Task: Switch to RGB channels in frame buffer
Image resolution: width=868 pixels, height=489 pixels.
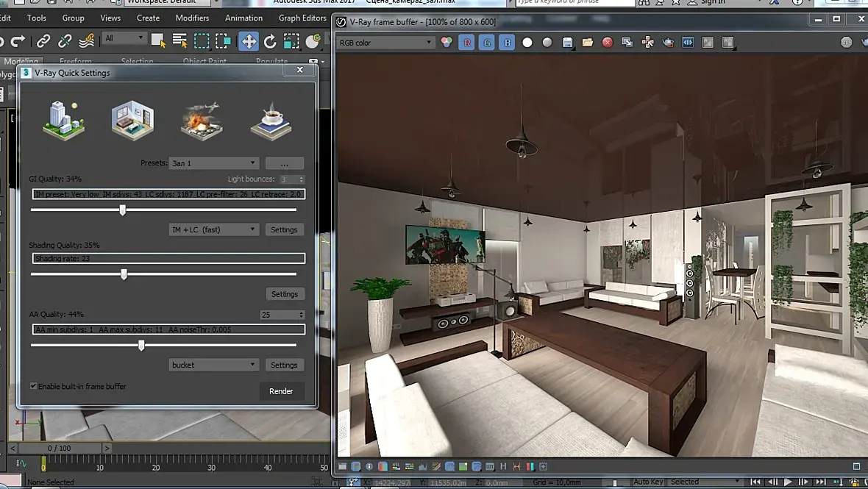Action: point(447,43)
